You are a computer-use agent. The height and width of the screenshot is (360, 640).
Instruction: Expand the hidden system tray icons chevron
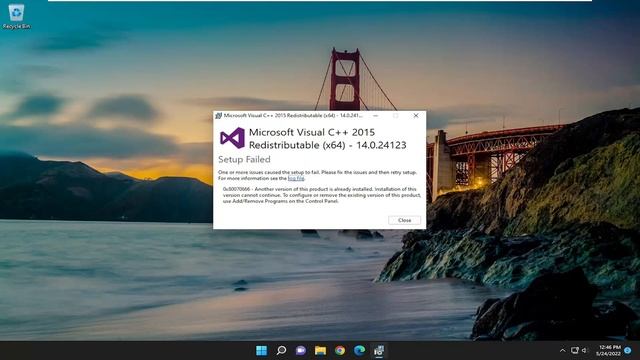point(562,350)
